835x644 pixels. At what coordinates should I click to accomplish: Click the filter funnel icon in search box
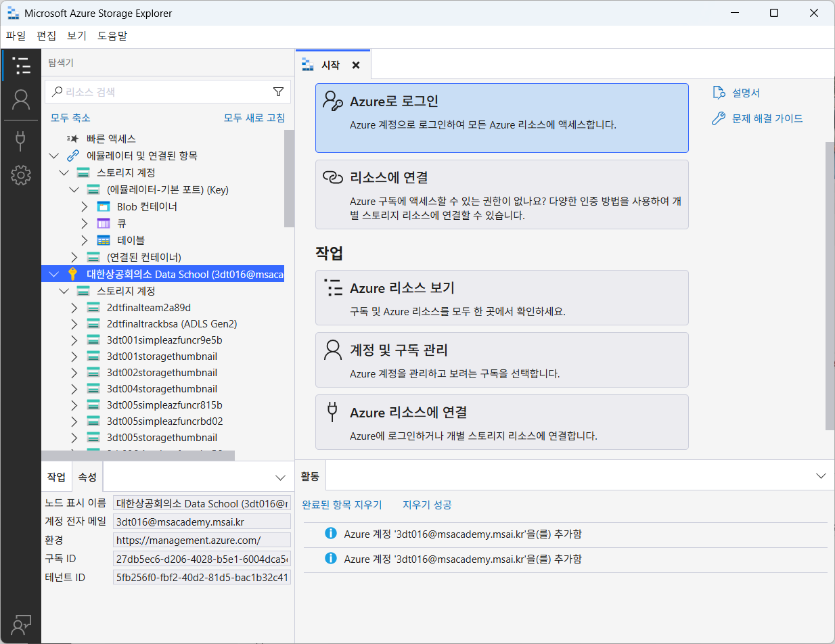coord(278,92)
